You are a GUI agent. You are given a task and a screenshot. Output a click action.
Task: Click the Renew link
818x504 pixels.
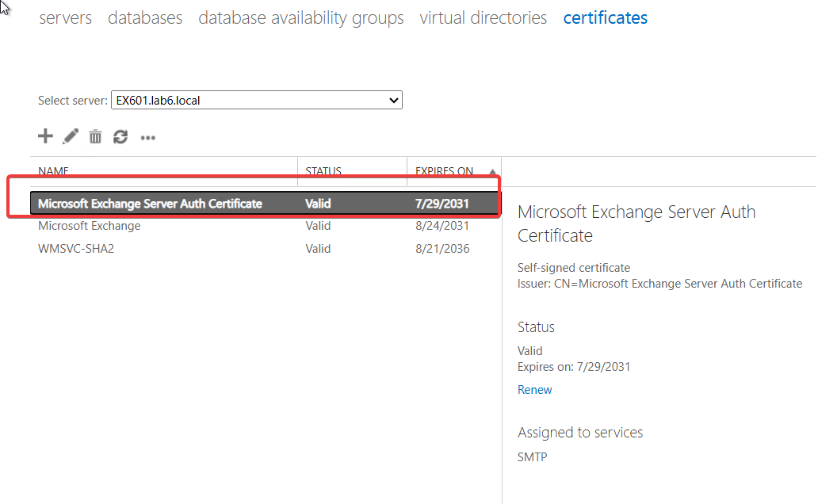click(x=534, y=390)
